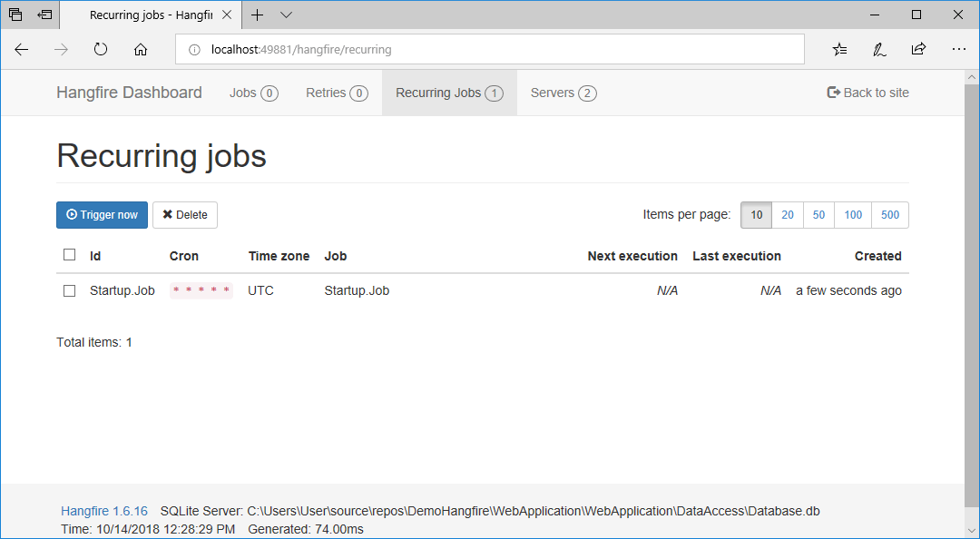
Task: Follow the Back to site link
Action: point(867,93)
